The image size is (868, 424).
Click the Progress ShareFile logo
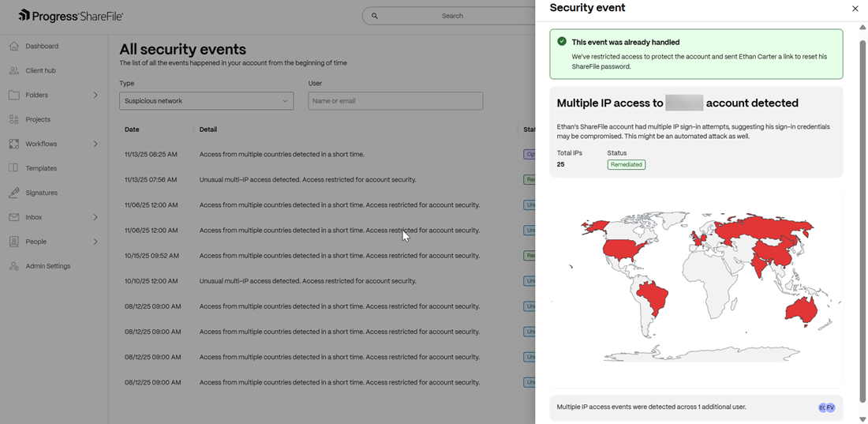[x=70, y=16]
